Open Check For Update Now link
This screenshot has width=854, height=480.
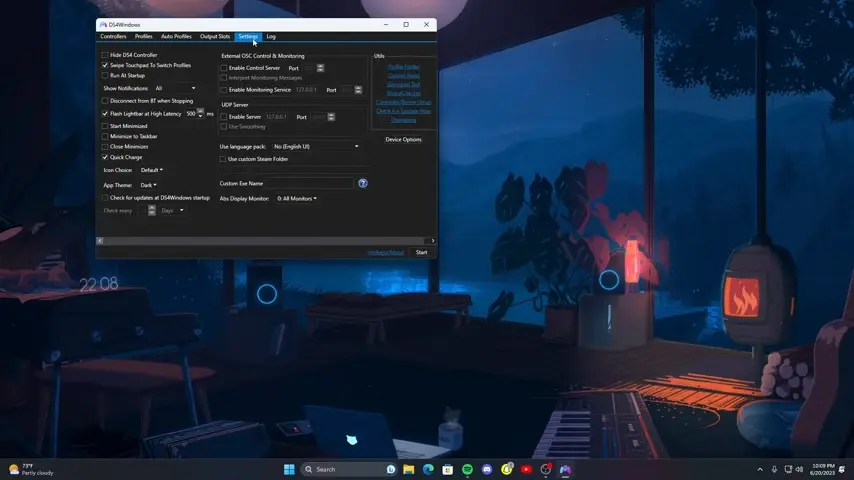coord(404,111)
